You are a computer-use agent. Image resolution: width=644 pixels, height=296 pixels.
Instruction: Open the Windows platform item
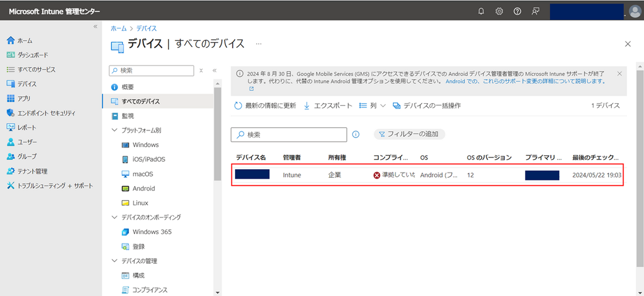140,145
